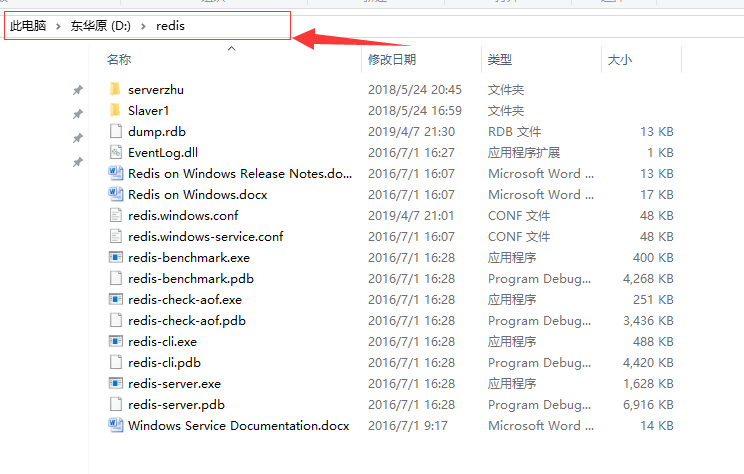Viewport: 744px width, 474px height.
Task: Click the redis-server.exe application icon
Action: click(x=116, y=383)
